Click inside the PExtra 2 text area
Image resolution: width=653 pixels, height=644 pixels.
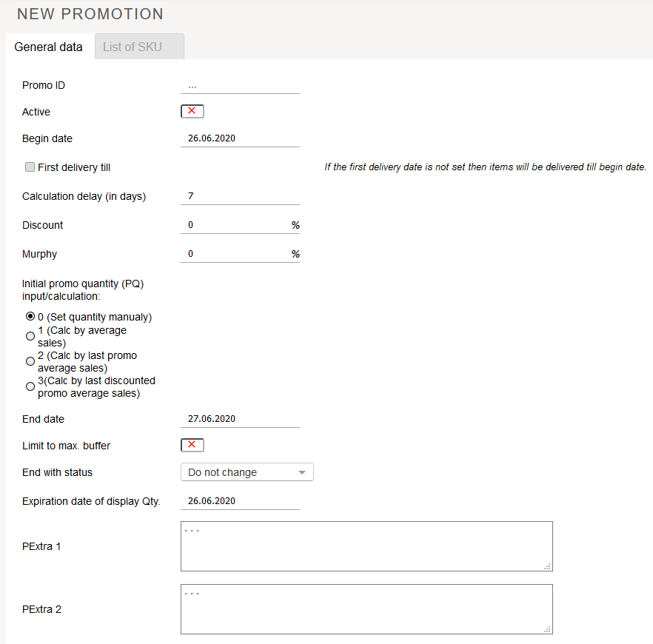click(x=366, y=609)
